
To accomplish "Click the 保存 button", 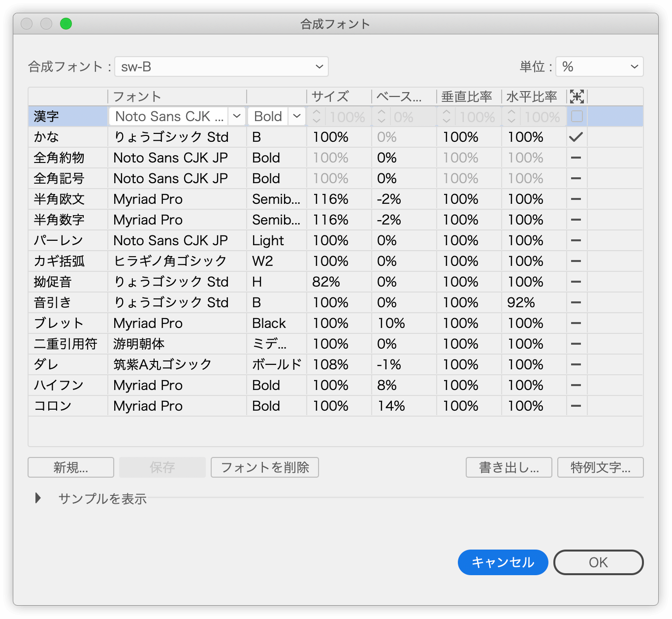I will click(162, 467).
